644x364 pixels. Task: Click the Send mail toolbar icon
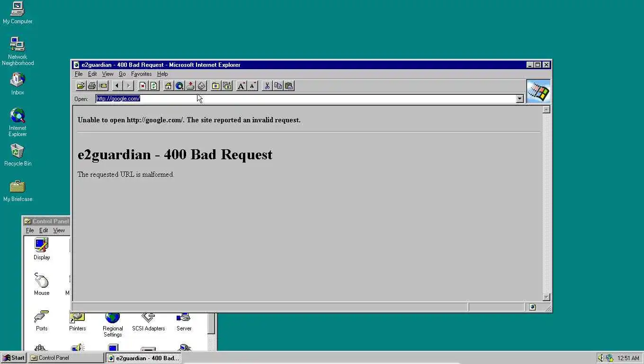click(x=103, y=86)
